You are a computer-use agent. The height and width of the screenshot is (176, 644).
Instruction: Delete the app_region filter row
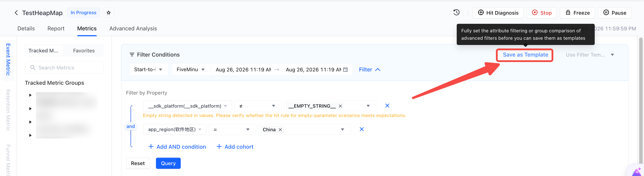pyautogui.click(x=361, y=129)
